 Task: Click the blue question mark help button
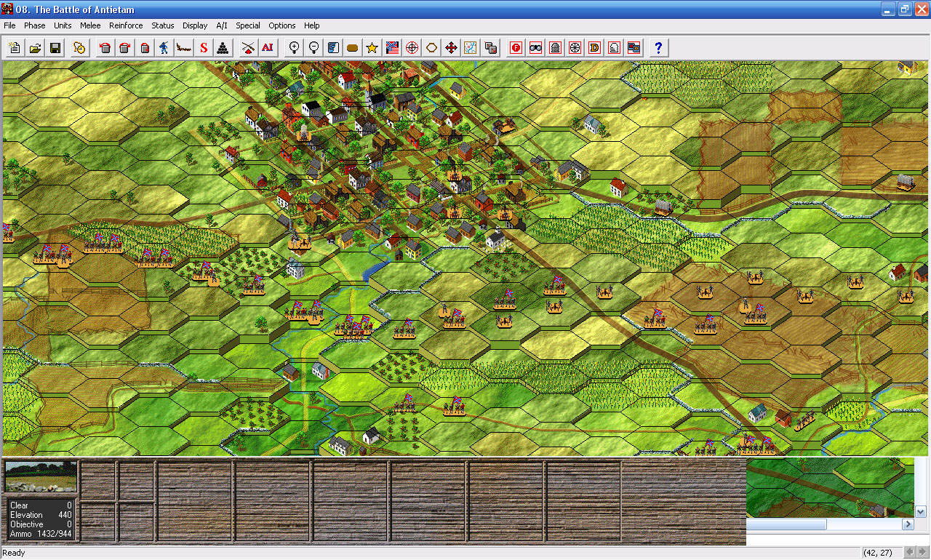pyautogui.click(x=658, y=48)
